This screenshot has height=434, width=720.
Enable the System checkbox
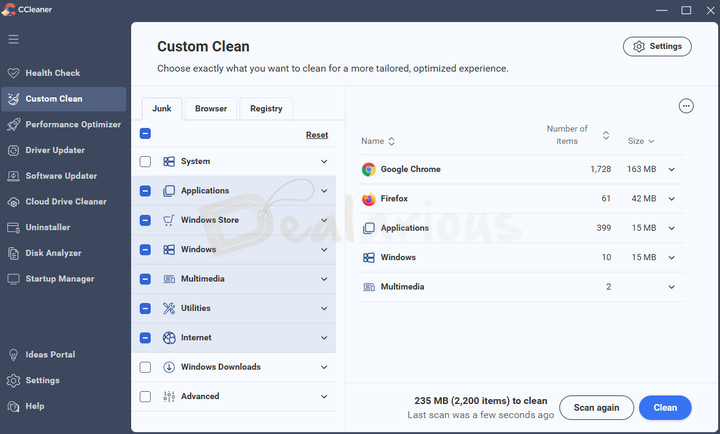coord(146,162)
